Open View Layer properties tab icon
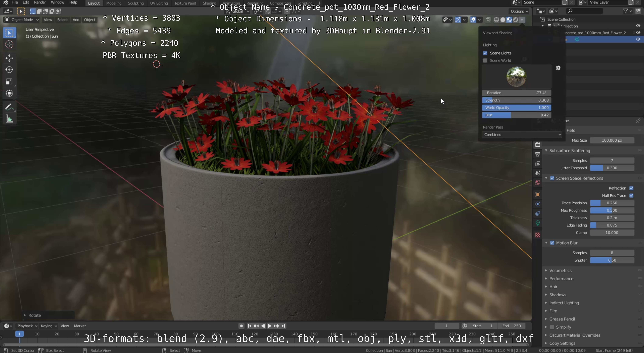The image size is (644, 353). [x=538, y=164]
